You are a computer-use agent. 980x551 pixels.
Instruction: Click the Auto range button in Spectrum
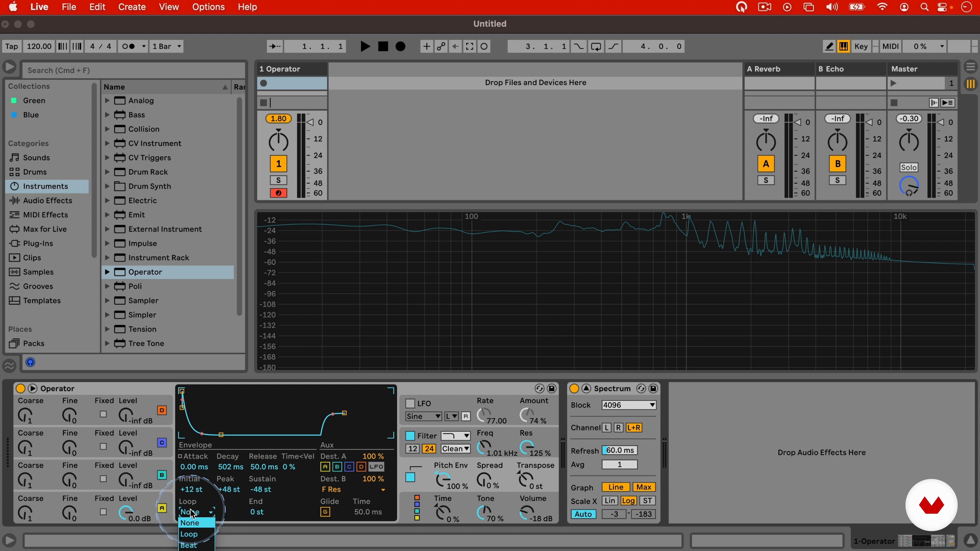[583, 514]
